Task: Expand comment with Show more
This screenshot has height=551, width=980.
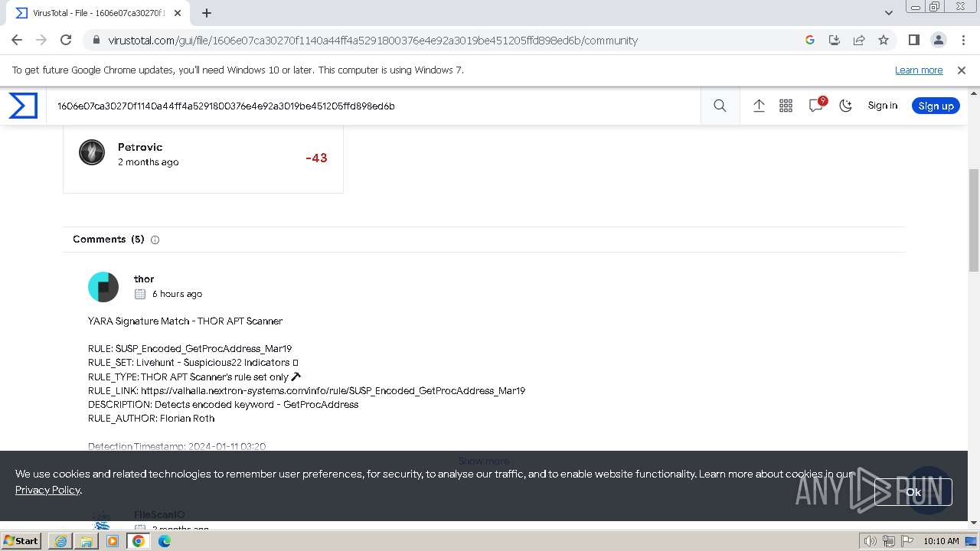Action: (x=484, y=461)
